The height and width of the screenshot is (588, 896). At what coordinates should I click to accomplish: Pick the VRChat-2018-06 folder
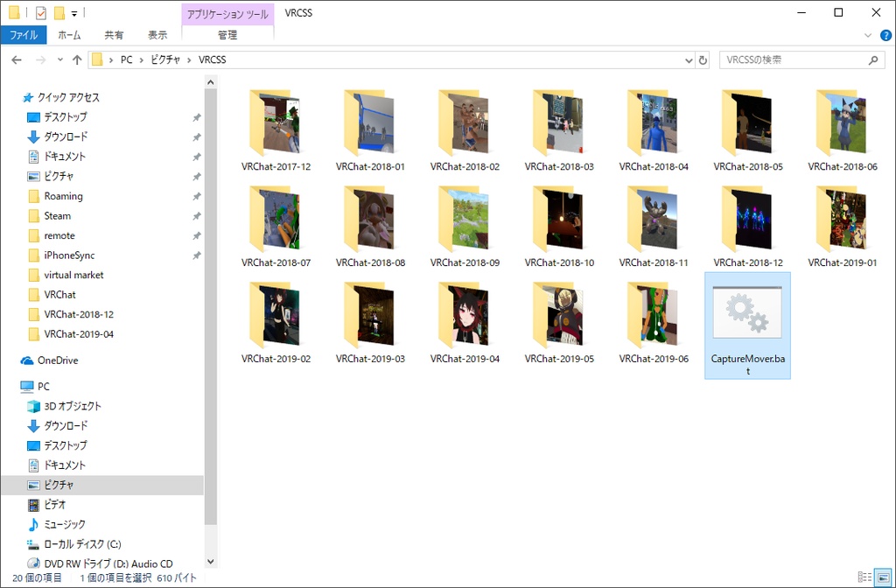(843, 130)
